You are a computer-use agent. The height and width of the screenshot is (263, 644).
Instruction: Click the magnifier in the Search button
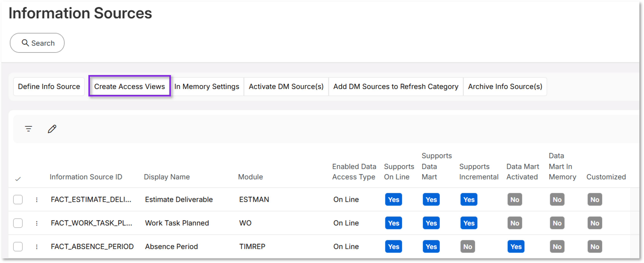pyautogui.click(x=25, y=43)
